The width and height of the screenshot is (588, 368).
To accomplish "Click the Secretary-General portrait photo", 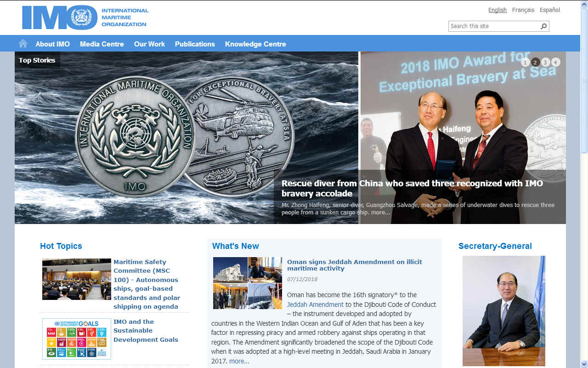I will coord(504,311).
